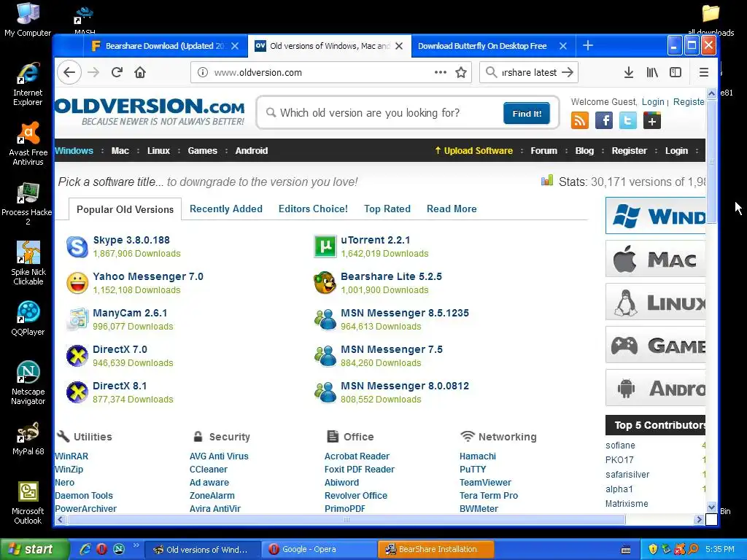This screenshot has width=747, height=560.
Task: Select the MyPal 68 desktop icon
Action: (28, 438)
